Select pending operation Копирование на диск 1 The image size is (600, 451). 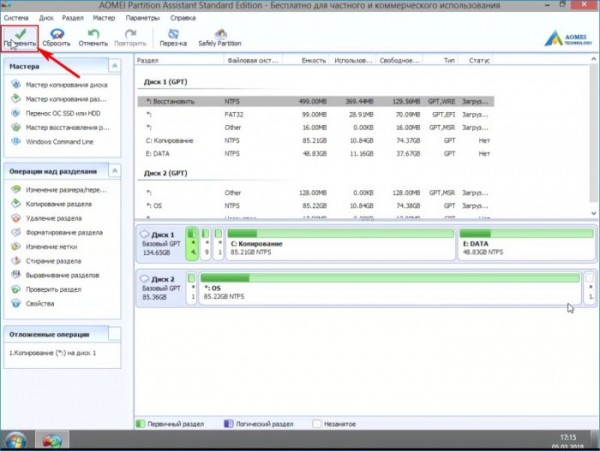pyautogui.click(x=52, y=353)
